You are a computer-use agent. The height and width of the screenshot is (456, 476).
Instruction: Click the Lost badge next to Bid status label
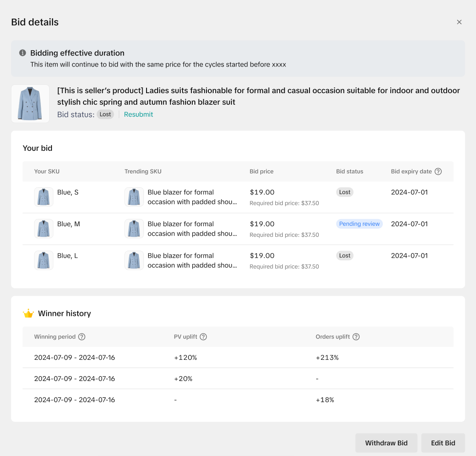[x=105, y=114]
